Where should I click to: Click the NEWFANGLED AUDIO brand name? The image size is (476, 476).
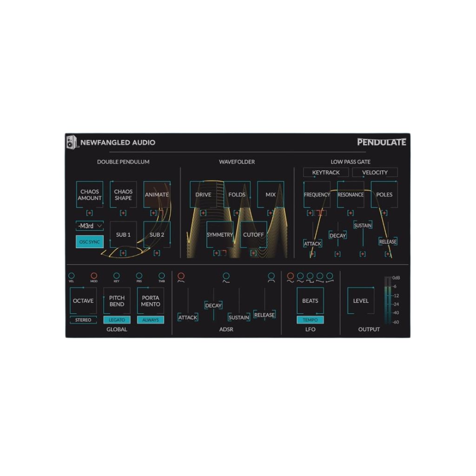click(x=118, y=142)
